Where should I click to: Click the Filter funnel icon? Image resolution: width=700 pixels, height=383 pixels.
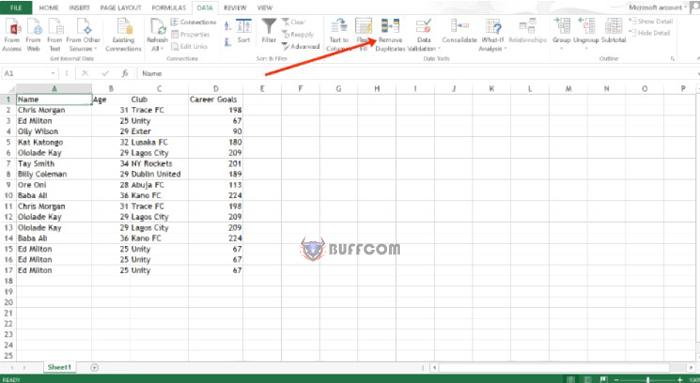(x=269, y=26)
